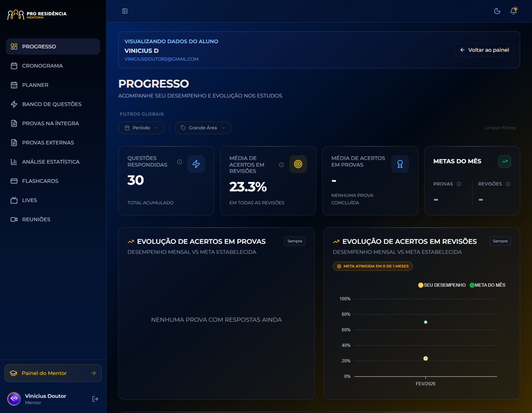Toggle Meta do Mês legend entry
Image resolution: width=532 pixels, height=413 pixels.
point(488,285)
